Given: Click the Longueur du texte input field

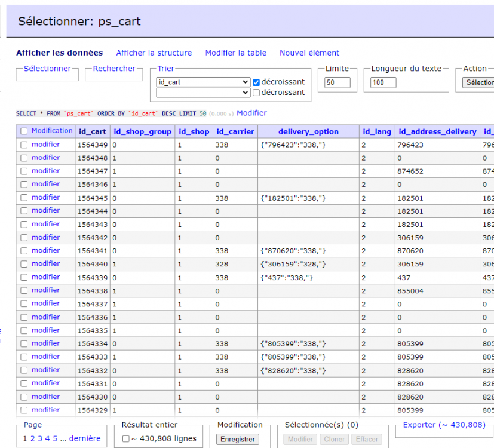Looking at the screenshot, I should click(x=383, y=82).
